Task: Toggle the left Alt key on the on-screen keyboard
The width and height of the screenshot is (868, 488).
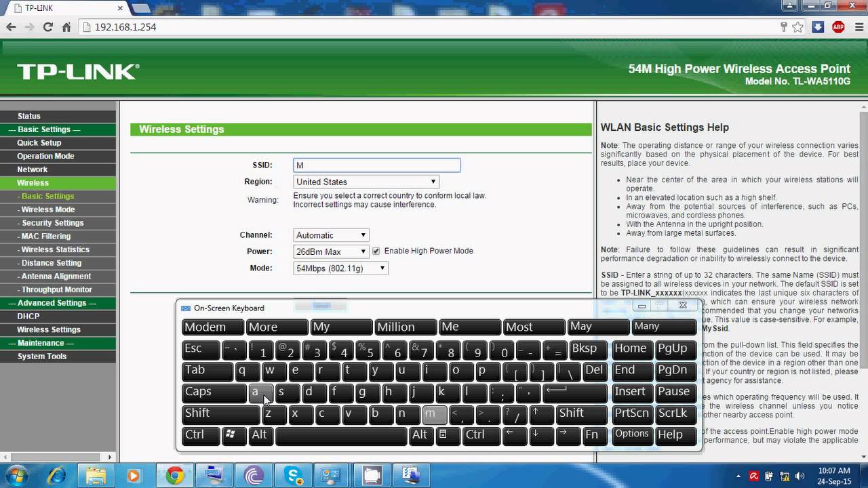Action: pos(260,435)
